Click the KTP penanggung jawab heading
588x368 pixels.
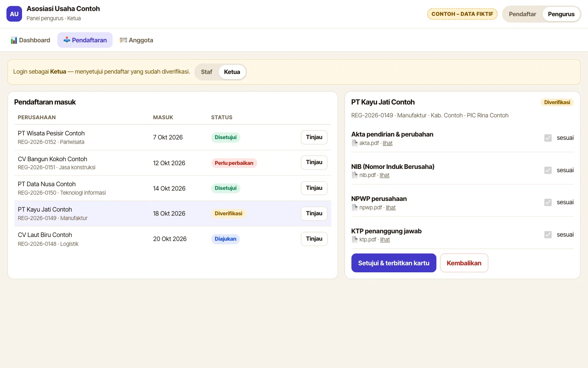point(386,231)
